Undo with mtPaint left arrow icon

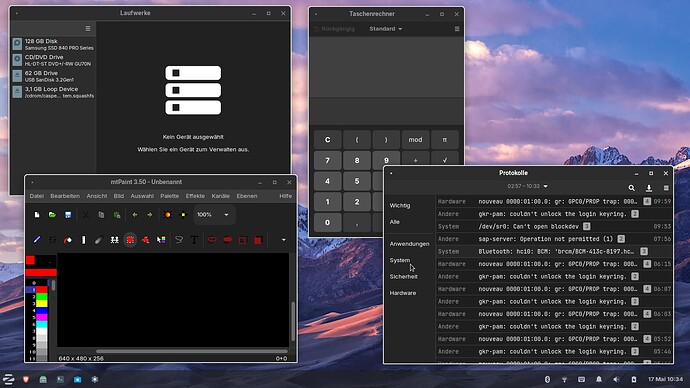click(x=135, y=215)
